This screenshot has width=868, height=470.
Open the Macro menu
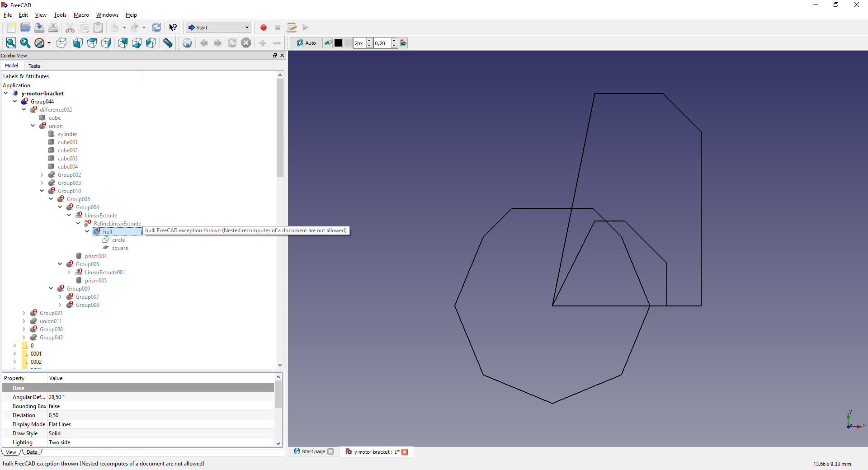(81, 15)
